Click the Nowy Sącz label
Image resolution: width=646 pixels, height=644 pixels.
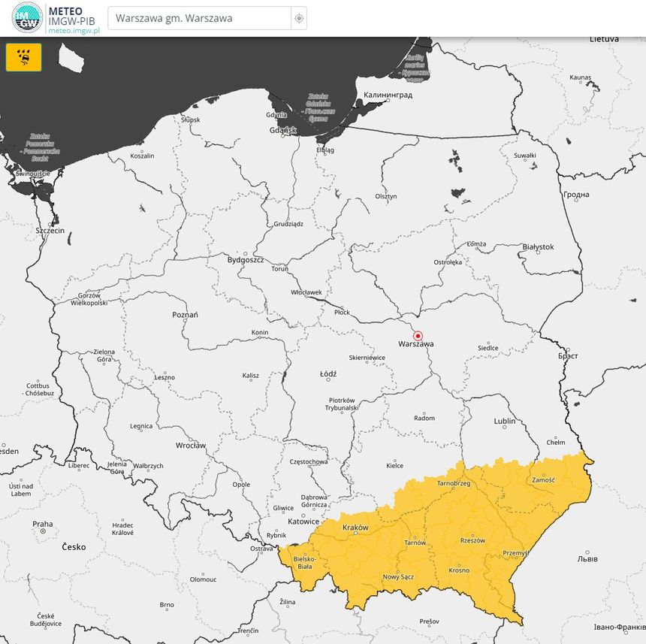398,577
